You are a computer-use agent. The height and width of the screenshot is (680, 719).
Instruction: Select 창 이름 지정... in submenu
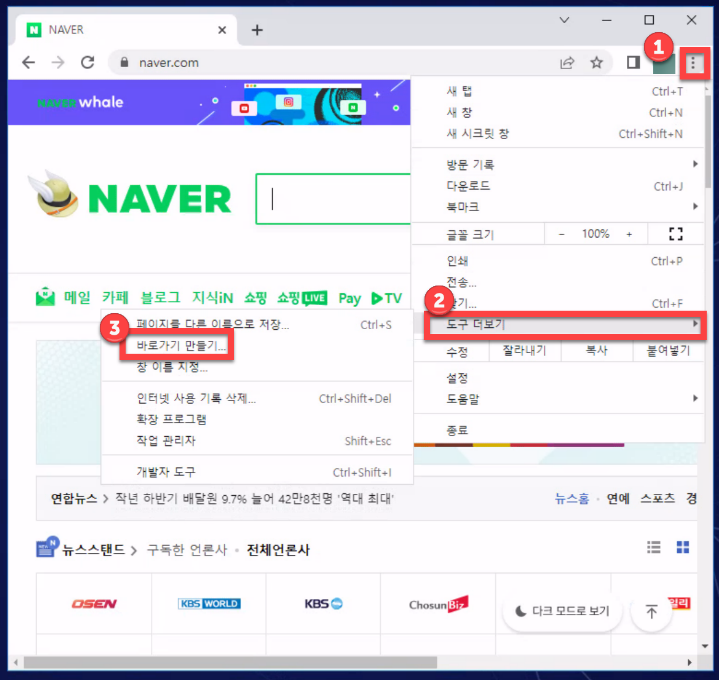click(x=257, y=367)
